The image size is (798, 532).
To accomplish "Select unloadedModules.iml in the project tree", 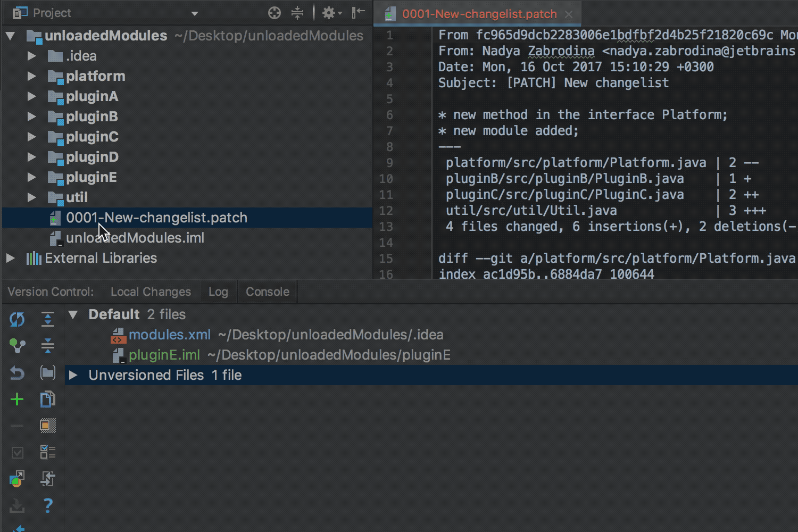I will [x=135, y=238].
